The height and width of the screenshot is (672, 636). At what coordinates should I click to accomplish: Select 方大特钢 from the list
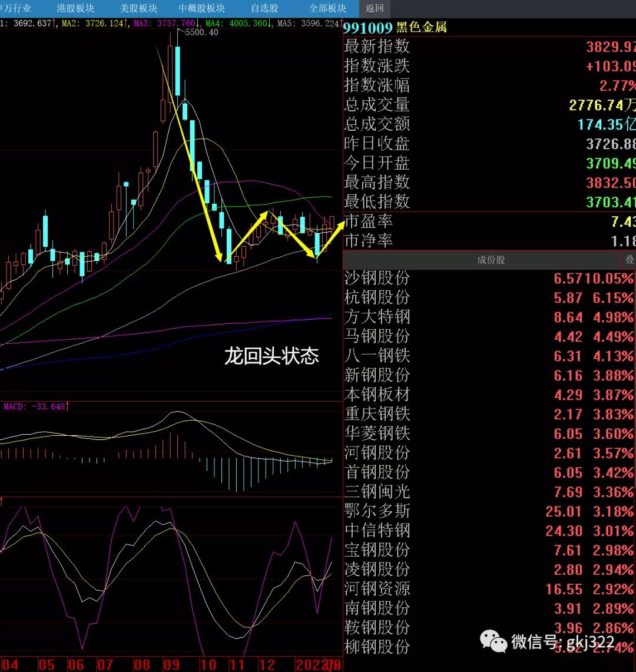(x=377, y=317)
